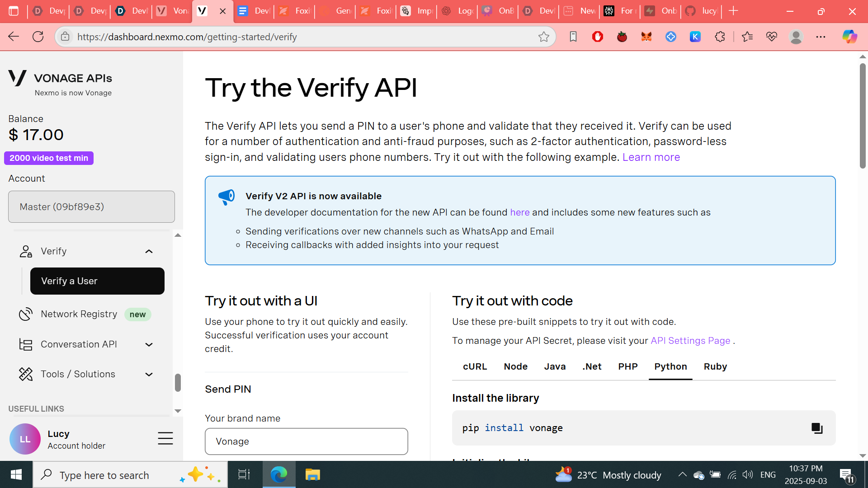The height and width of the screenshot is (488, 868).
Task: Refresh the browser page
Action: pos(38,37)
